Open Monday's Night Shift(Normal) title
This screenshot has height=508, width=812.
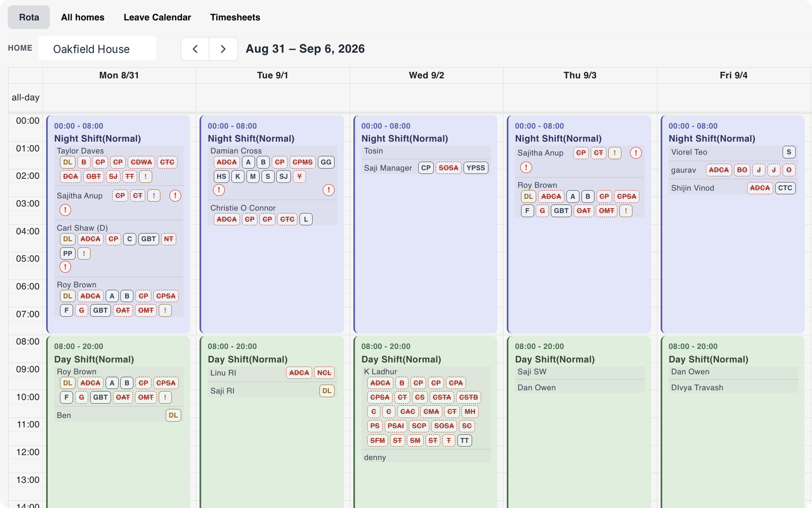(97, 139)
